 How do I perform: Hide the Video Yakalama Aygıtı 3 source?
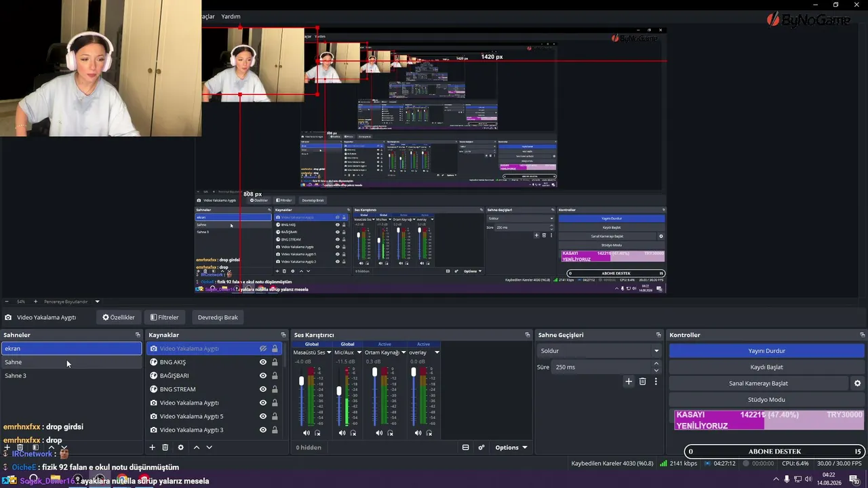tap(263, 430)
